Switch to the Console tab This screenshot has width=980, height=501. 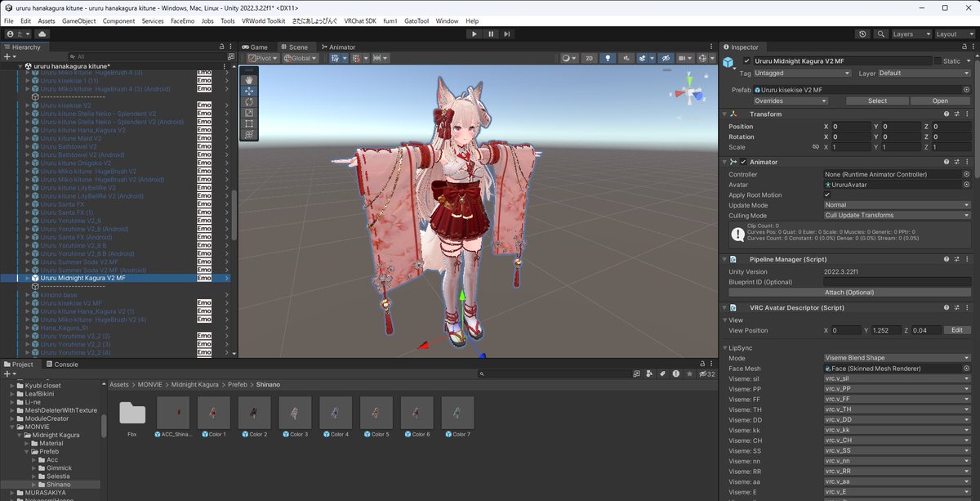tap(62, 365)
